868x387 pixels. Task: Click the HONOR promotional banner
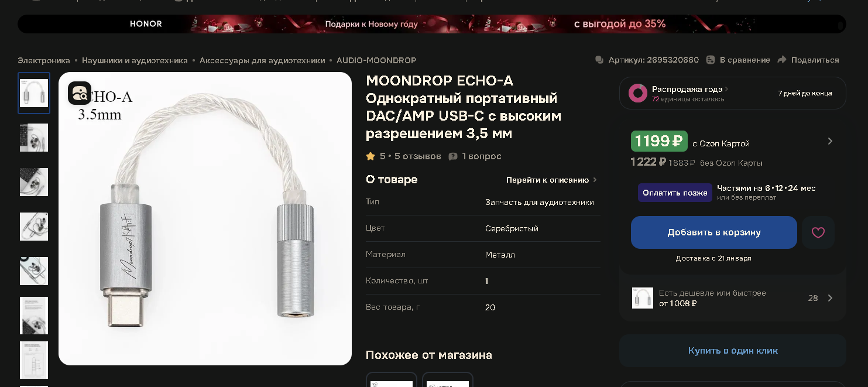432,24
